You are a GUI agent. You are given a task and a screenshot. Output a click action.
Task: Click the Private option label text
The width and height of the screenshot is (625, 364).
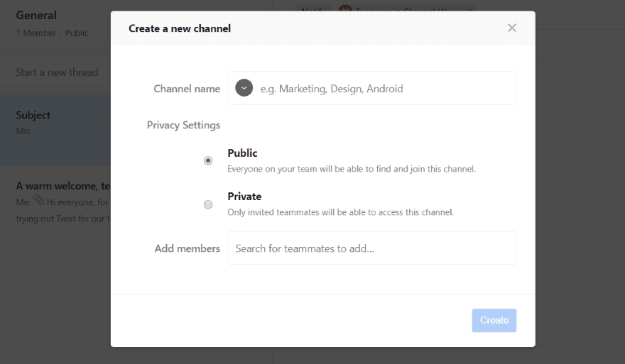coord(244,197)
